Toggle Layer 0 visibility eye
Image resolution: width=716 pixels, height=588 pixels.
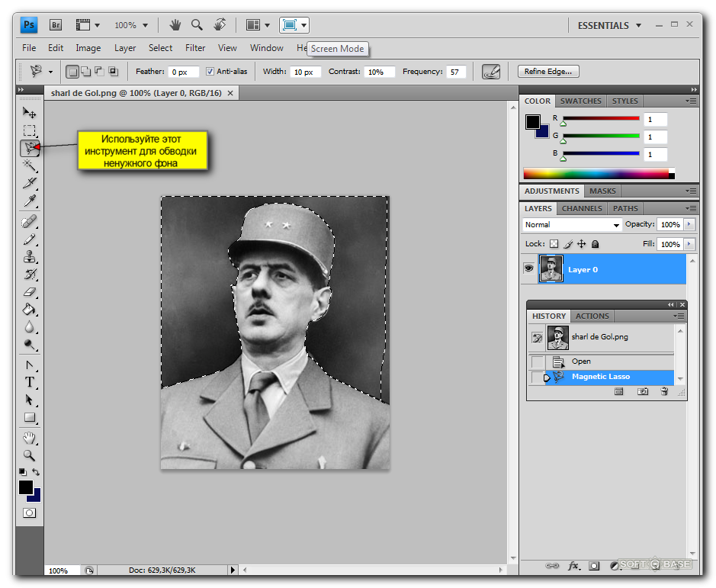tap(528, 268)
